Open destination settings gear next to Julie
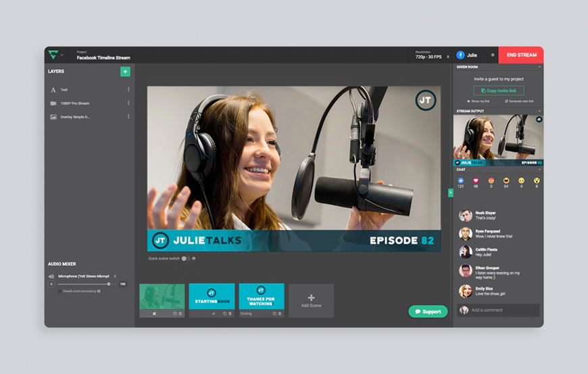The height and width of the screenshot is (374, 588). click(493, 55)
